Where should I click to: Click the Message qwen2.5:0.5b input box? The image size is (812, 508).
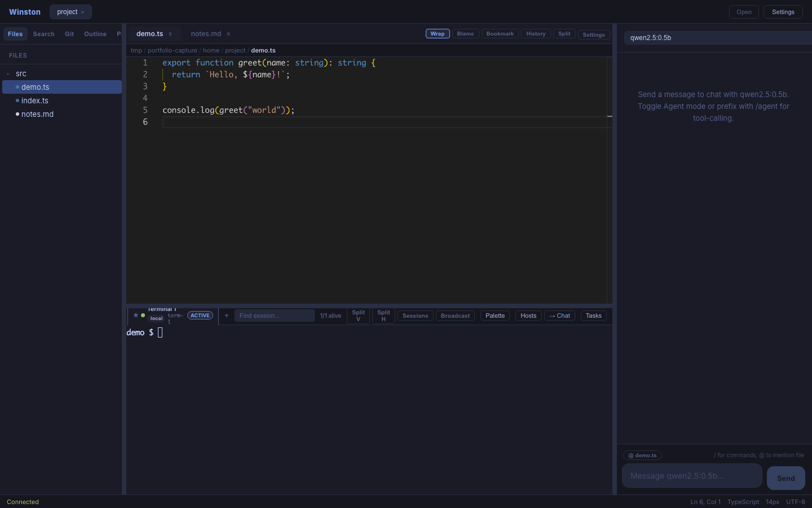pyautogui.click(x=692, y=476)
